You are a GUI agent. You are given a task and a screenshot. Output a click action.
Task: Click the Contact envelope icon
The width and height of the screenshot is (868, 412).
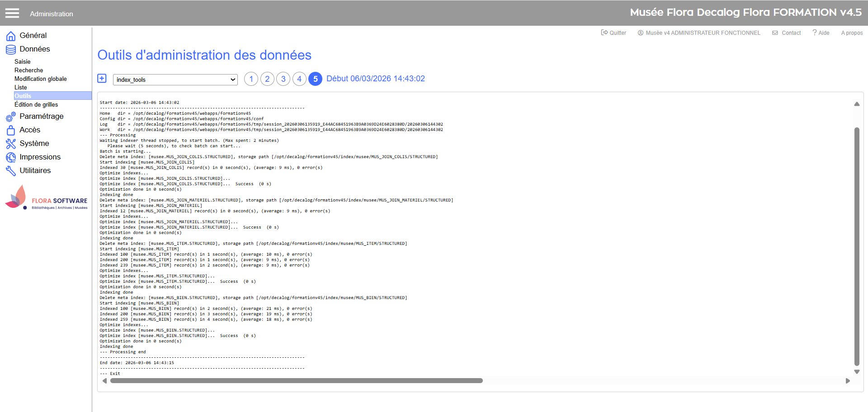tap(775, 33)
